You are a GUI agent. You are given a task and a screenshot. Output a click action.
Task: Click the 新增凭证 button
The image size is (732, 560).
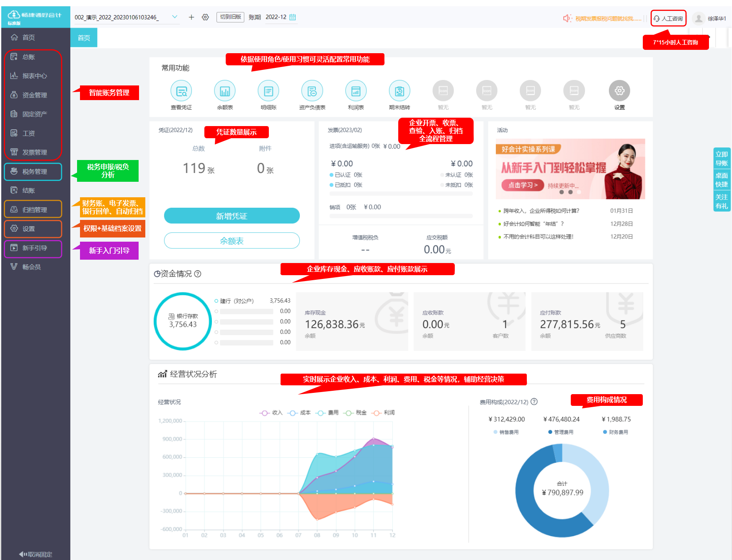232,216
